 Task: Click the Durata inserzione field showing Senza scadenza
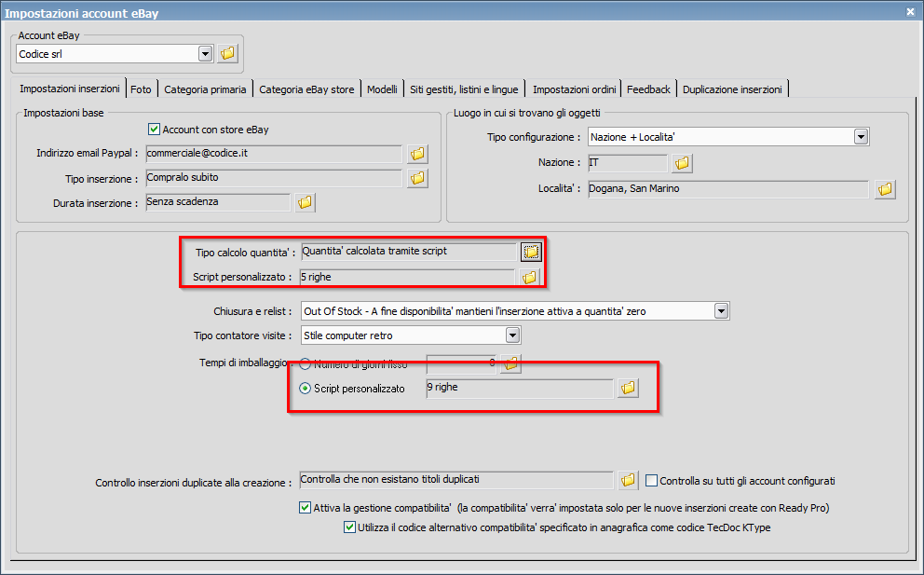point(218,201)
